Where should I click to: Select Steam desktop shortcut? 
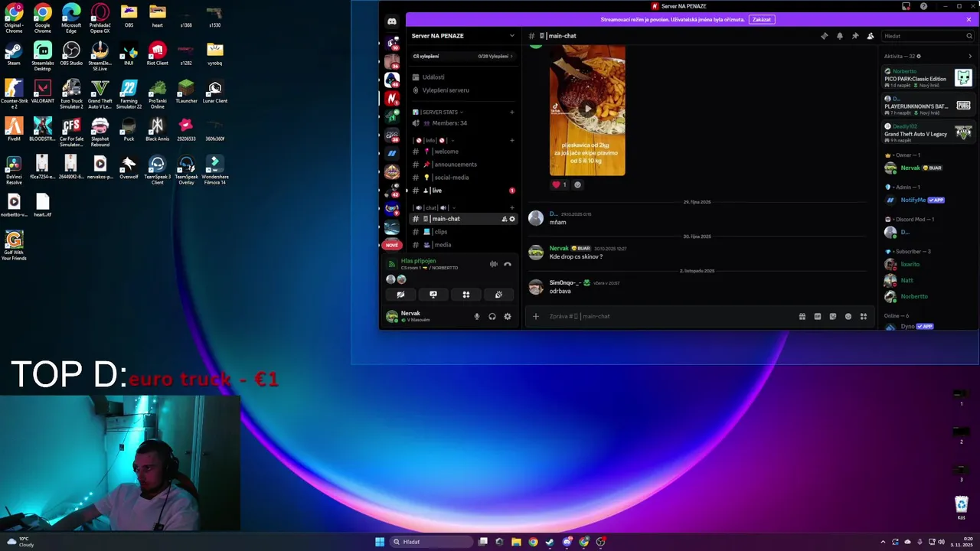tap(14, 54)
